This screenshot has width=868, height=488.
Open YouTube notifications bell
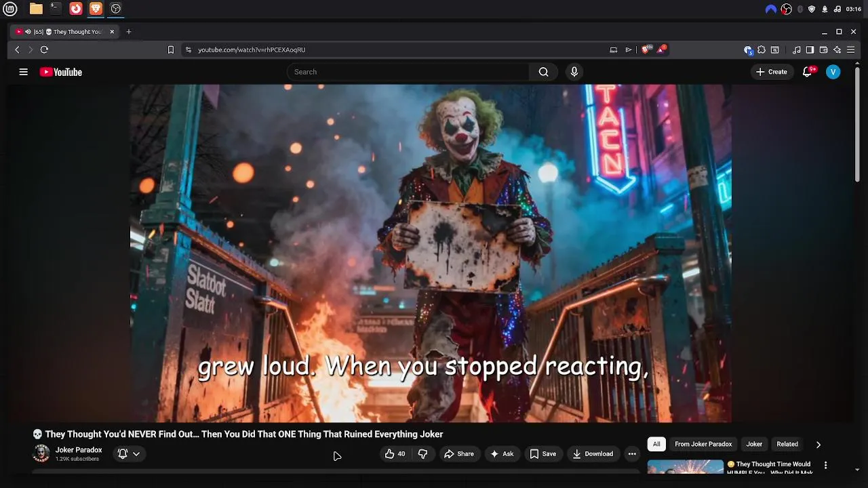tap(807, 72)
